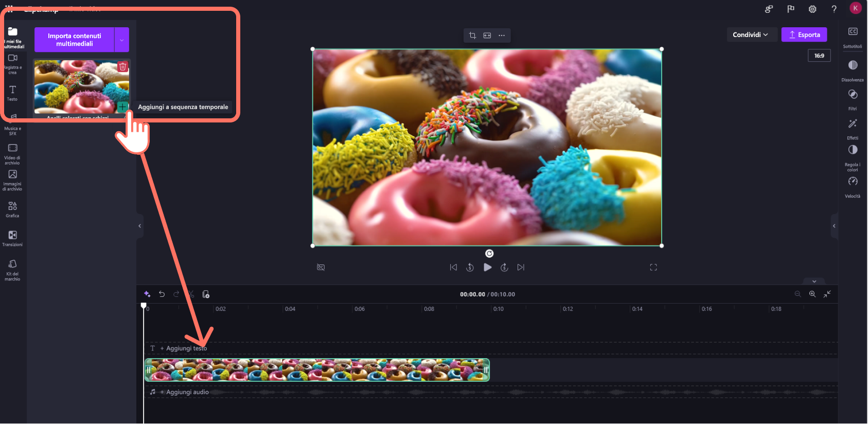868x424 pixels.
Task: Click the right trim handle of the clip
Action: click(485, 370)
